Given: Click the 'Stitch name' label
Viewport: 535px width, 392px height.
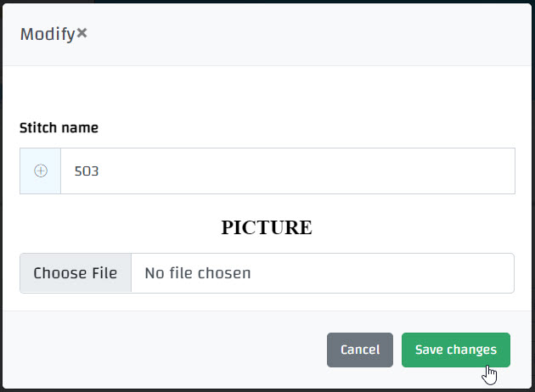Looking at the screenshot, I should tap(59, 128).
